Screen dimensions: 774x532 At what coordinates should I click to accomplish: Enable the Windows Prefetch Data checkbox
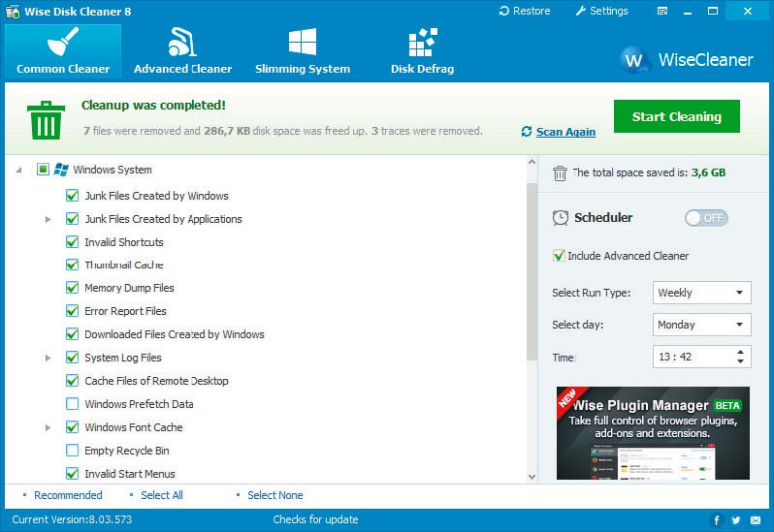72,404
